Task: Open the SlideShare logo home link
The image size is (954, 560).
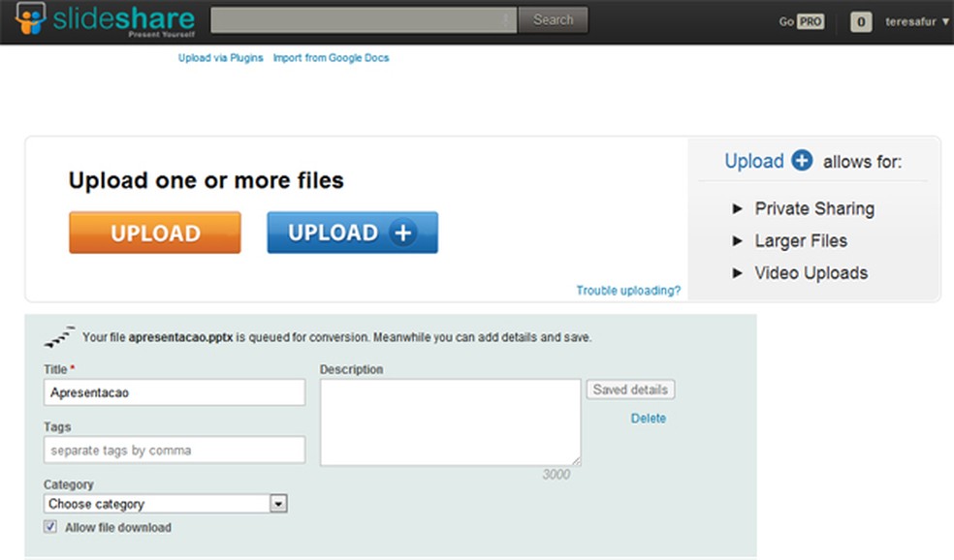Action: click(x=105, y=20)
